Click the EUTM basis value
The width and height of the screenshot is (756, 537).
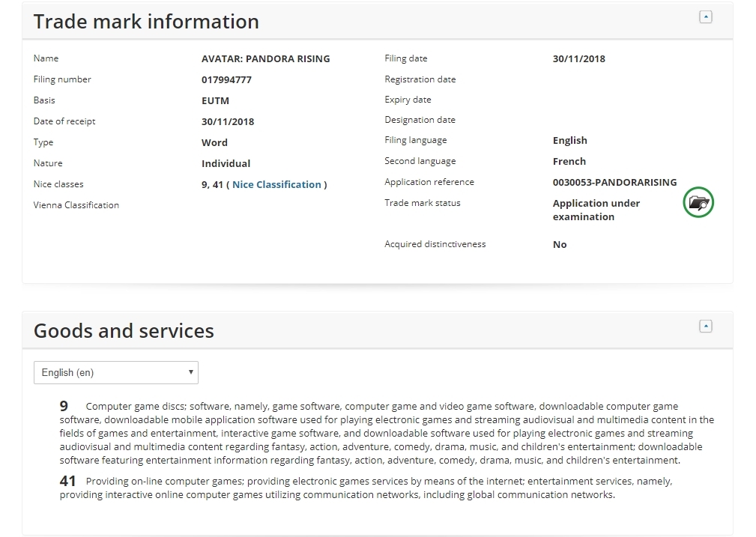[x=215, y=100]
